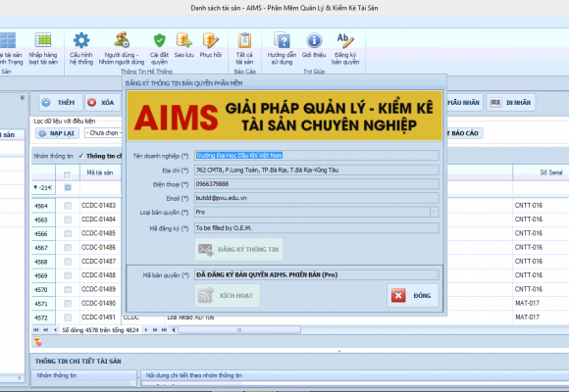569x392 pixels.
Task: Click the KÍCH HOẠT activate button
Action: click(x=228, y=296)
